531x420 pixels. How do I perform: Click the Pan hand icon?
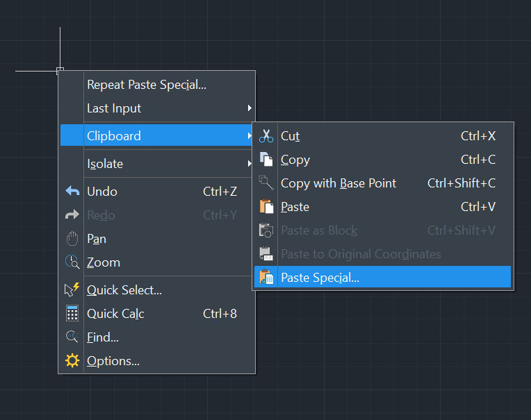[x=72, y=239]
